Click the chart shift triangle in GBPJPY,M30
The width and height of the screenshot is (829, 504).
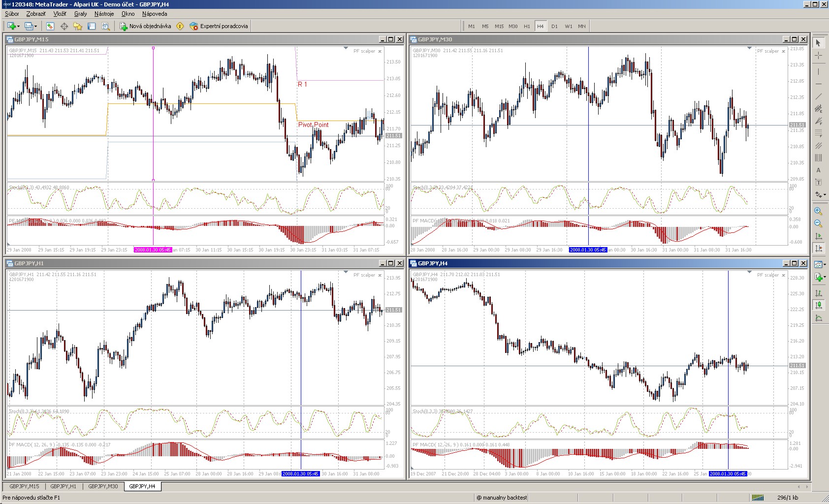(749, 48)
